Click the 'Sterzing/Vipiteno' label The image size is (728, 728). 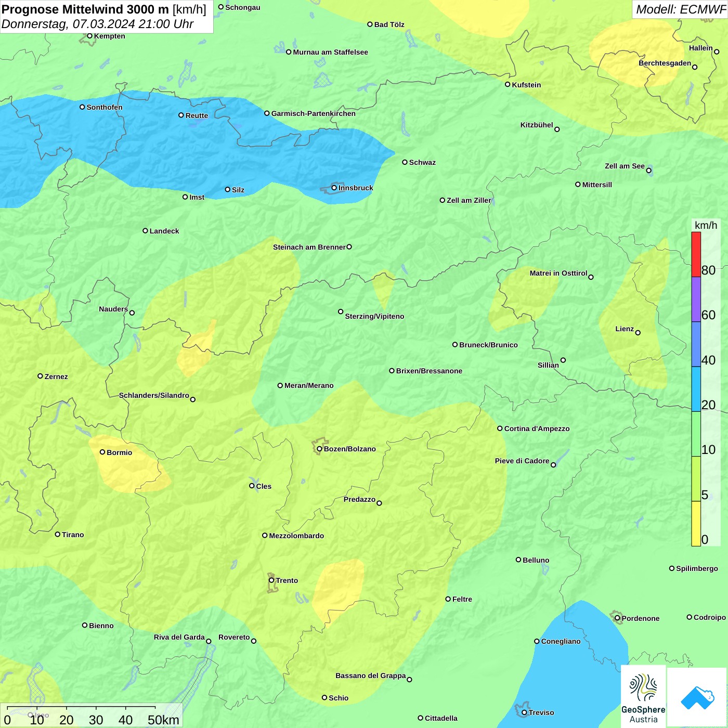[374, 316]
